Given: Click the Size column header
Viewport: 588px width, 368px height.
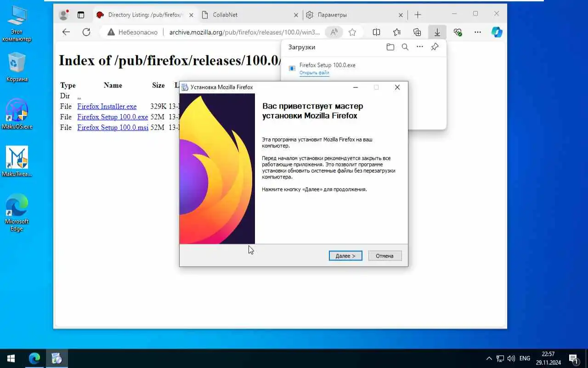Looking at the screenshot, I should tap(158, 86).
